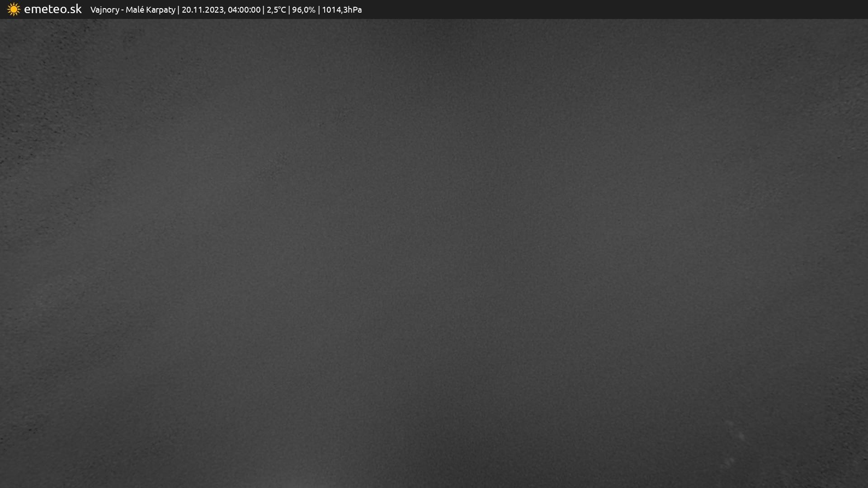Click the separator between temperature and humidity
868x488 pixels.
tap(289, 10)
